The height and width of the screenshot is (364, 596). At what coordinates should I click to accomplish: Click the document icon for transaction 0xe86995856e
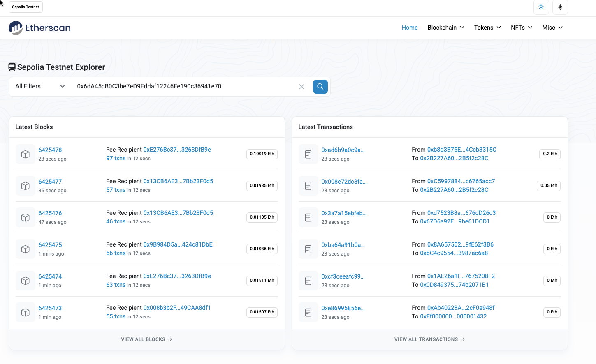[308, 312]
